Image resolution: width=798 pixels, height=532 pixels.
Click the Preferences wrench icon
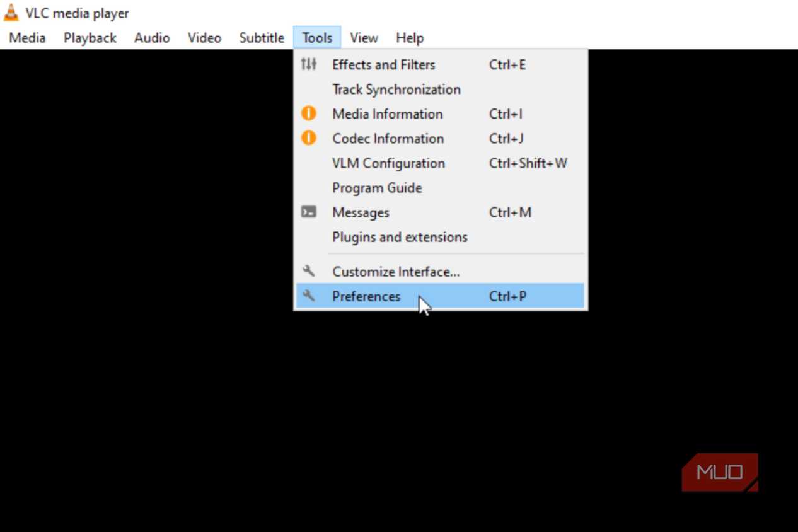pos(308,296)
